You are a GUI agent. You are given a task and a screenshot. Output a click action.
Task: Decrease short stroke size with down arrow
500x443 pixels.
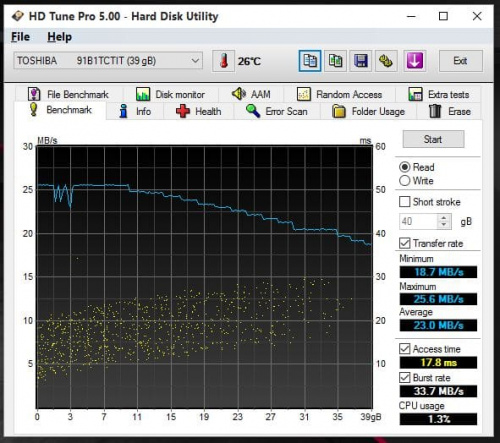coord(444,225)
